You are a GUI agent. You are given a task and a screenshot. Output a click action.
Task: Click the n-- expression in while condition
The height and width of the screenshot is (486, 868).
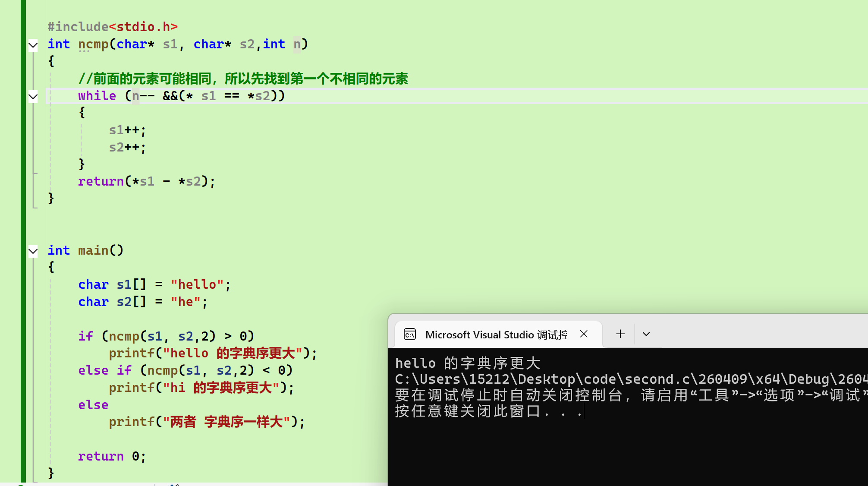click(x=143, y=96)
